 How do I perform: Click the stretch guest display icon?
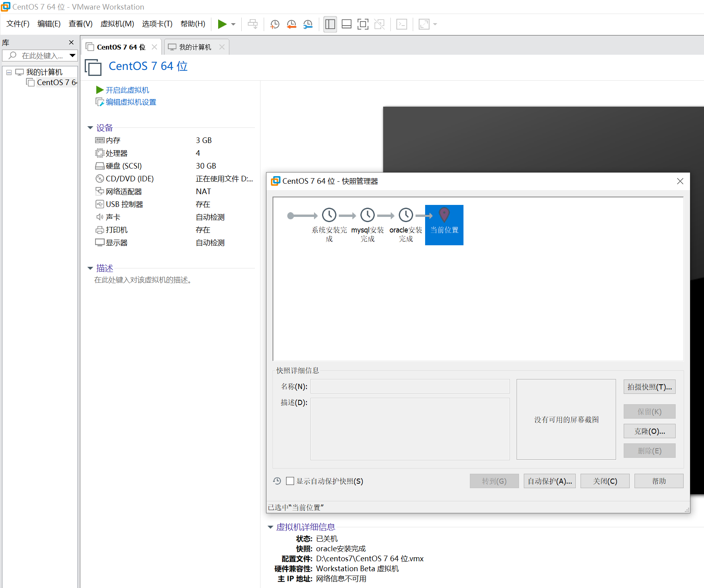click(x=424, y=24)
